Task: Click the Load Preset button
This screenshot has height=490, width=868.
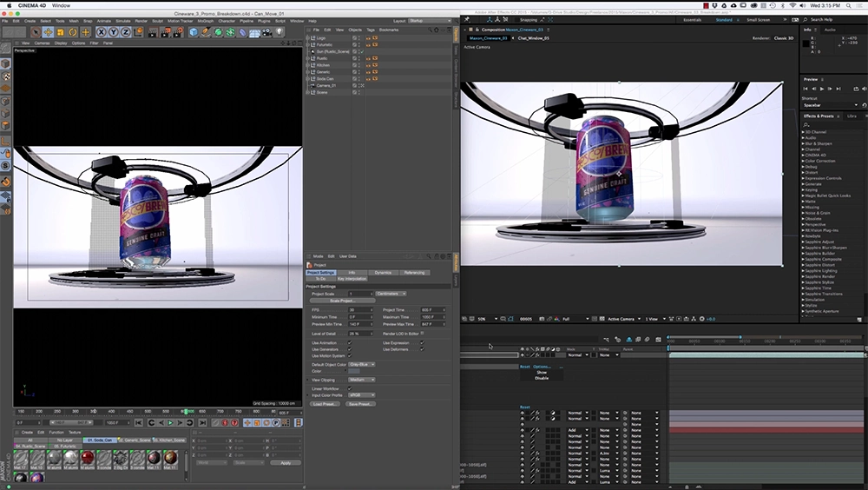Action: click(x=325, y=404)
